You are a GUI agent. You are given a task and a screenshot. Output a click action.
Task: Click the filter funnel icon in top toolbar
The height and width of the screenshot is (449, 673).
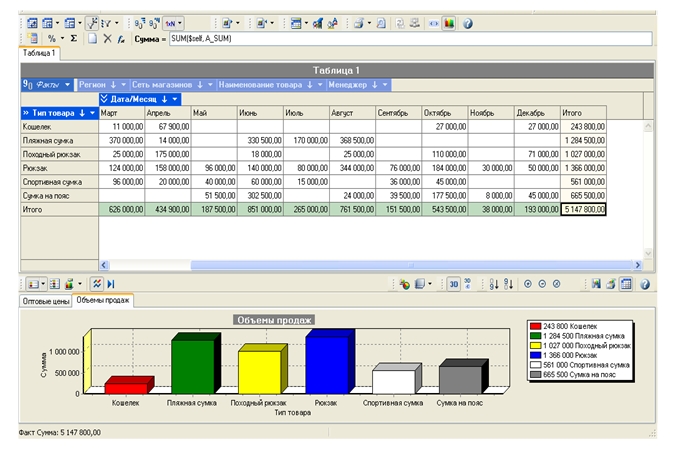[x=106, y=23]
